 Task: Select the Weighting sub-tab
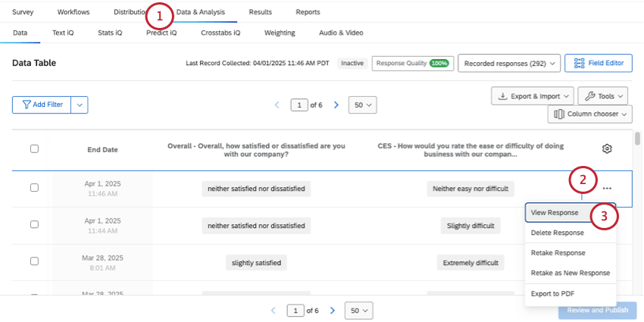point(280,33)
